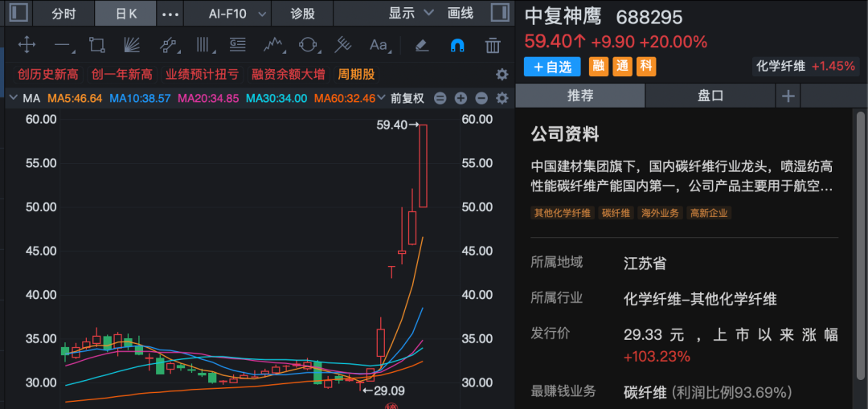Select the fan lines drawing tool
Viewport: 868px width, 409px height.
(x=133, y=45)
